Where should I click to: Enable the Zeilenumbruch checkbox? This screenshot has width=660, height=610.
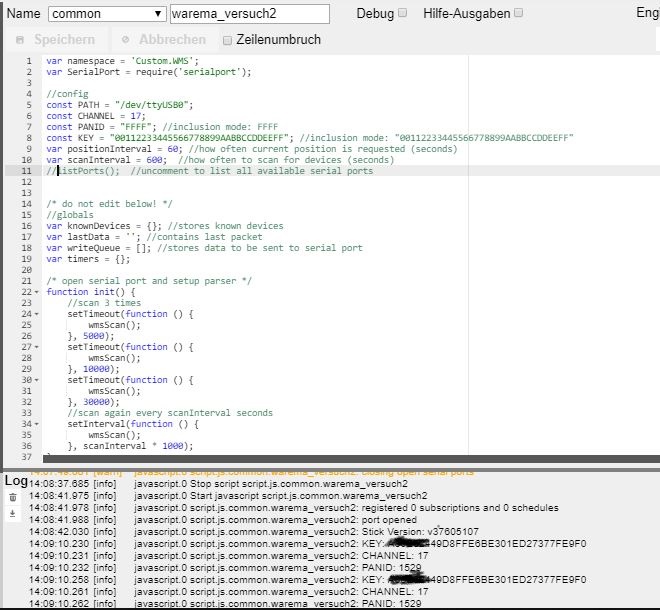pos(227,40)
